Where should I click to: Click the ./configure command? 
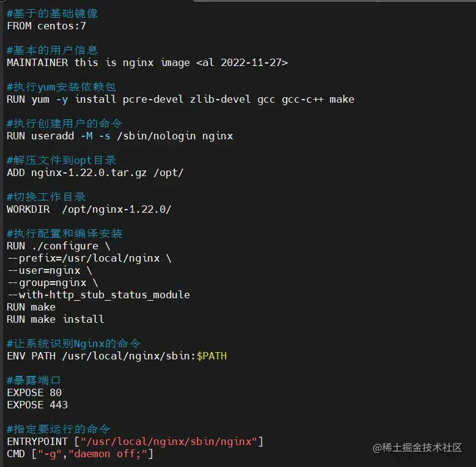[65, 246]
